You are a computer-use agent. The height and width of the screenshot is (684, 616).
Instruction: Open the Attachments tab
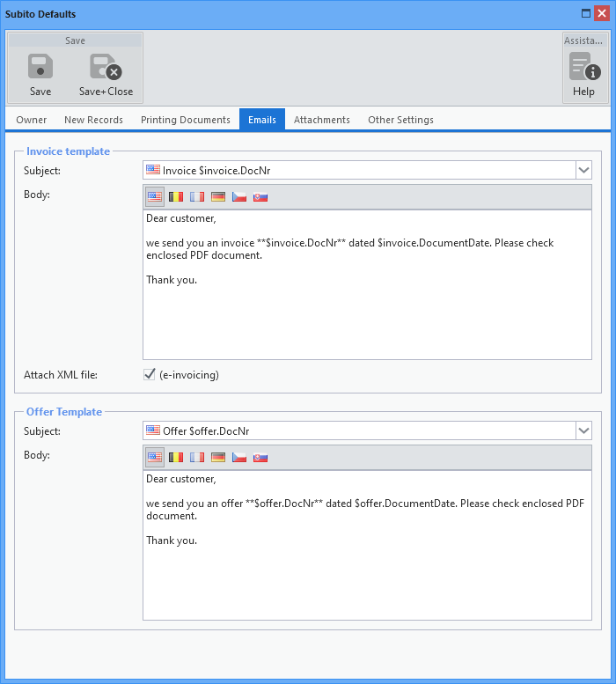[x=322, y=120]
